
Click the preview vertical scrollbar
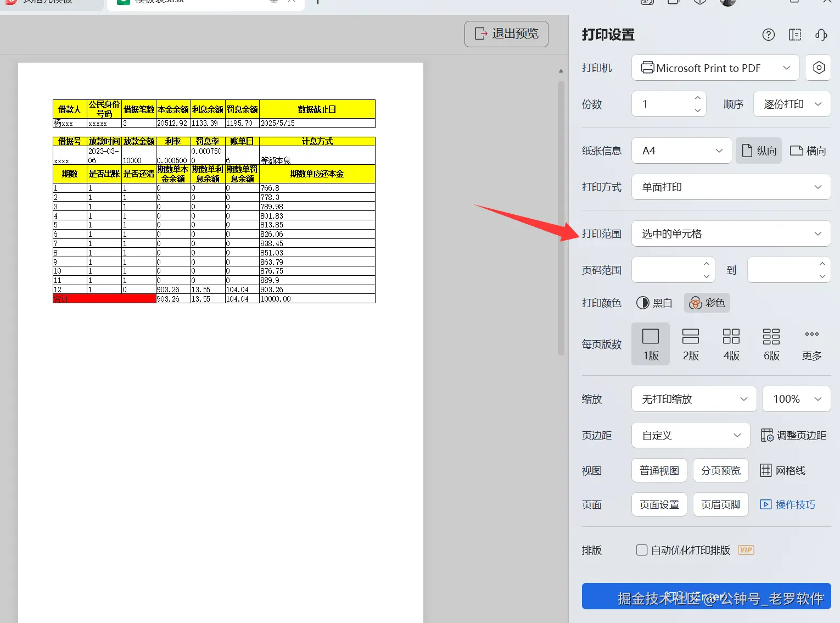point(561,218)
